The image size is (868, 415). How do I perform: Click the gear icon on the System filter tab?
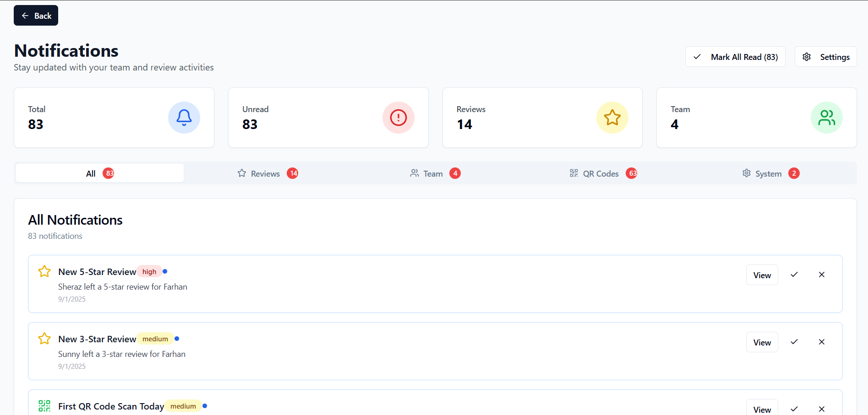747,173
